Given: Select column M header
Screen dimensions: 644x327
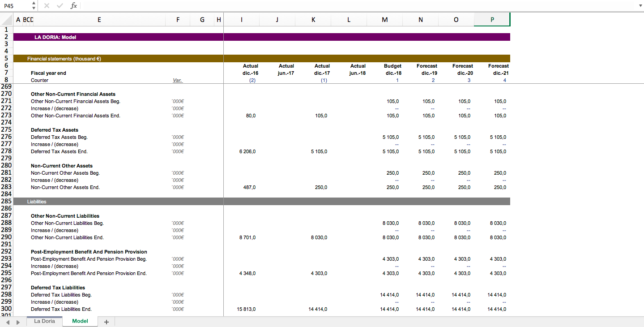Looking at the screenshot, I should tap(385, 20).
